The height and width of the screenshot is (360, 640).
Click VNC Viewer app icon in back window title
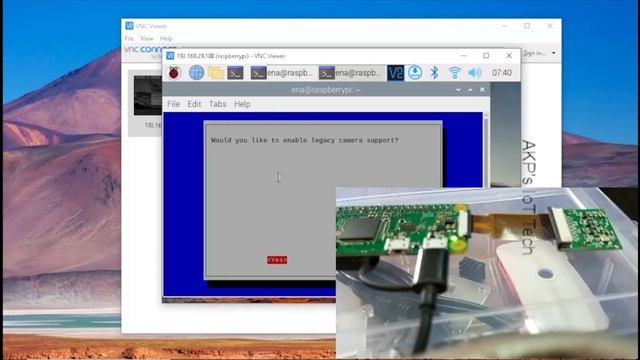click(129, 26)
